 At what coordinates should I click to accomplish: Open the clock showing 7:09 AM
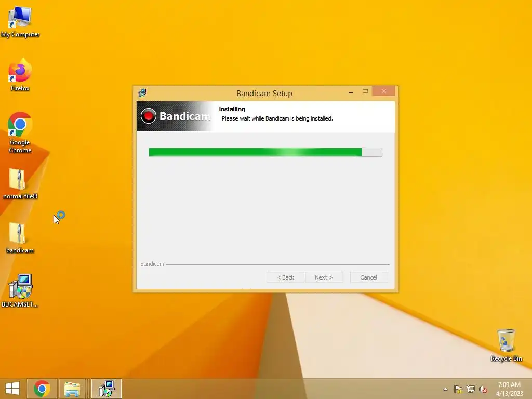point(509,389)
